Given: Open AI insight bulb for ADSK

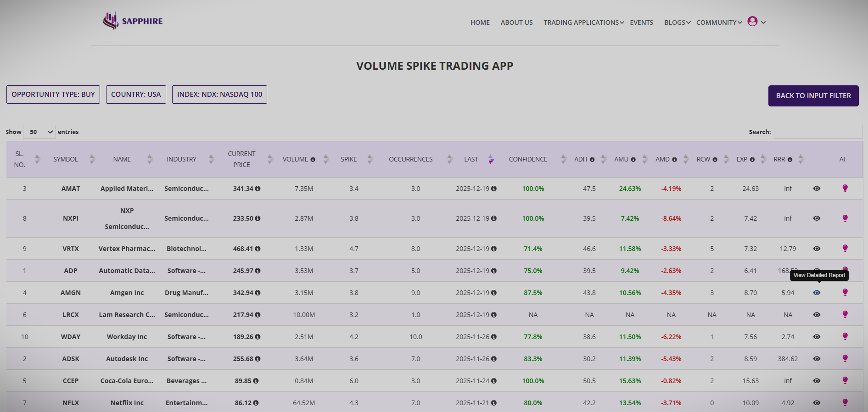Looking at the screenshot, I should click(x=845, y=358).
